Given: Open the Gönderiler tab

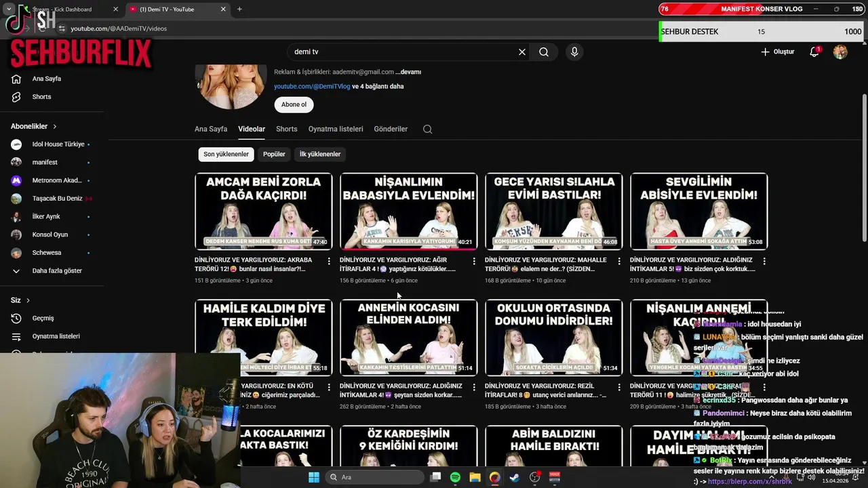Looking at the screenshot, I should point(391,129).
